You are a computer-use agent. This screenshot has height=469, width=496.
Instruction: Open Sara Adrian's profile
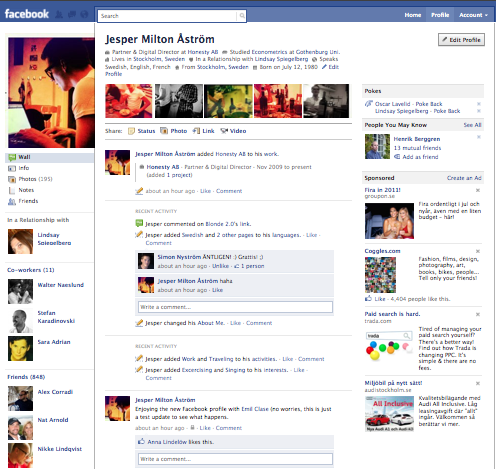point(54,342)
